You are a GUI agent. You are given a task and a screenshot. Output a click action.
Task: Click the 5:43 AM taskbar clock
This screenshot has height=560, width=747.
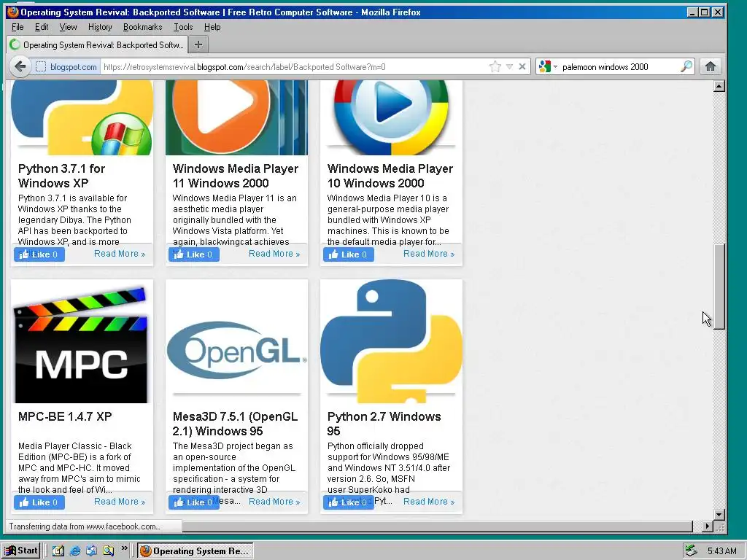(x=721, y=551)
